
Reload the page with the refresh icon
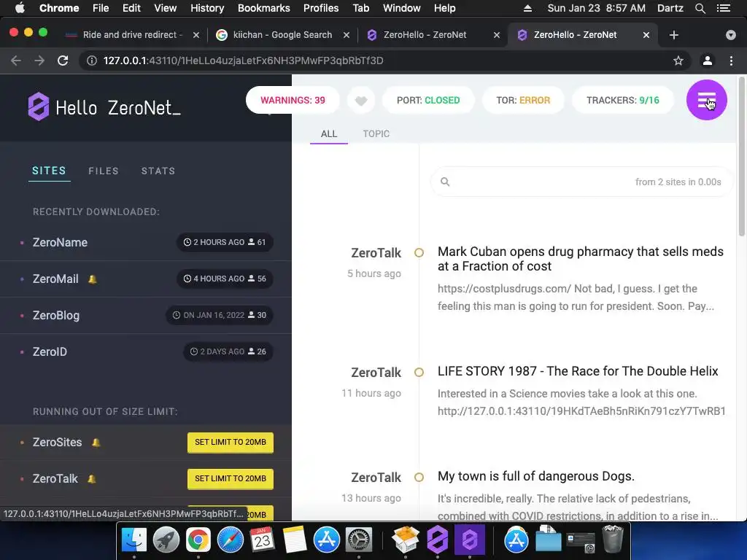(63, 61)
